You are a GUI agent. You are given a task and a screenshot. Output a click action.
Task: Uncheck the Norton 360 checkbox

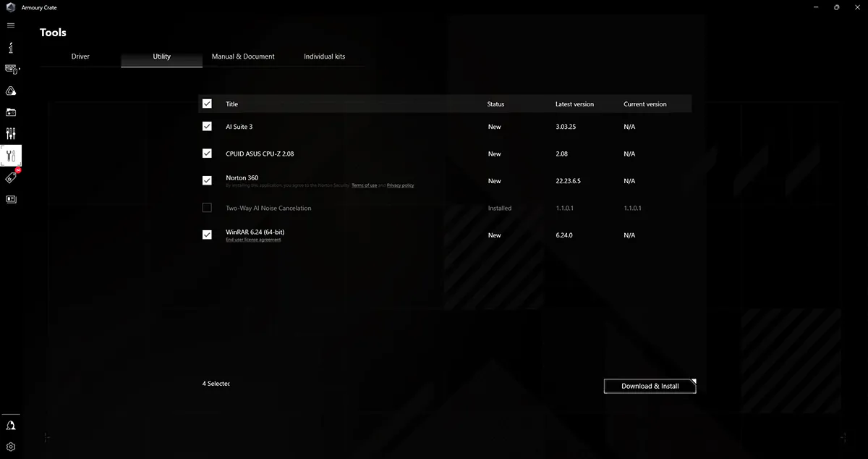pyautogui.click(x=207, y=180)
